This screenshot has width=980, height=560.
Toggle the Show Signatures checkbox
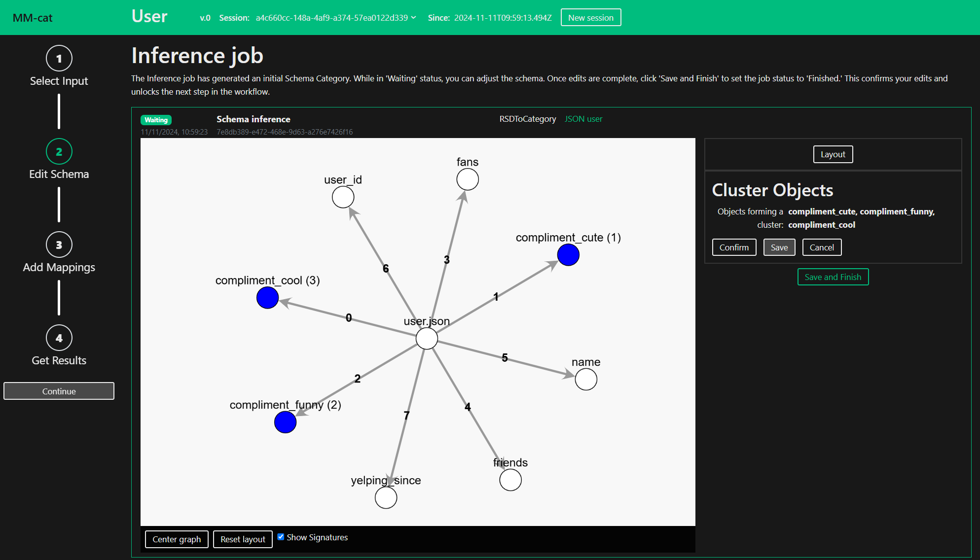coord(281,537)
